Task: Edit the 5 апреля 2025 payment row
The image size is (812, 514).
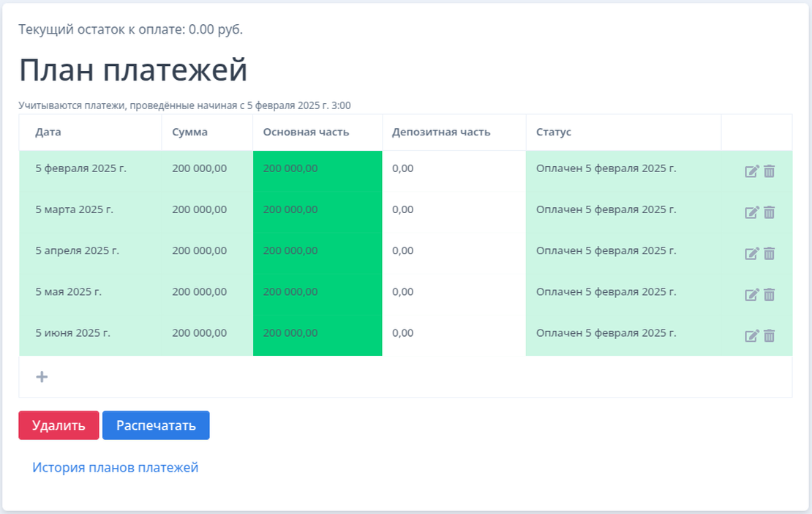Action: tap(751, 253)
